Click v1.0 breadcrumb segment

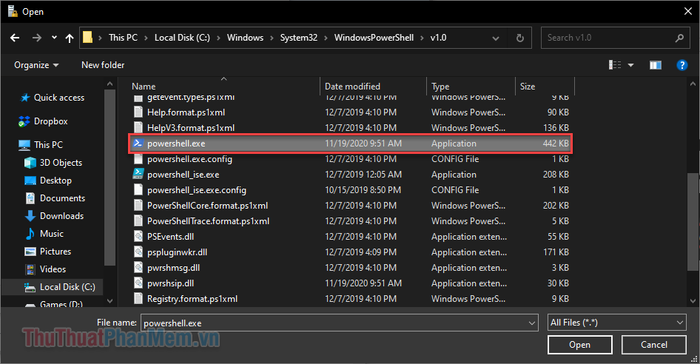point(438,38)
